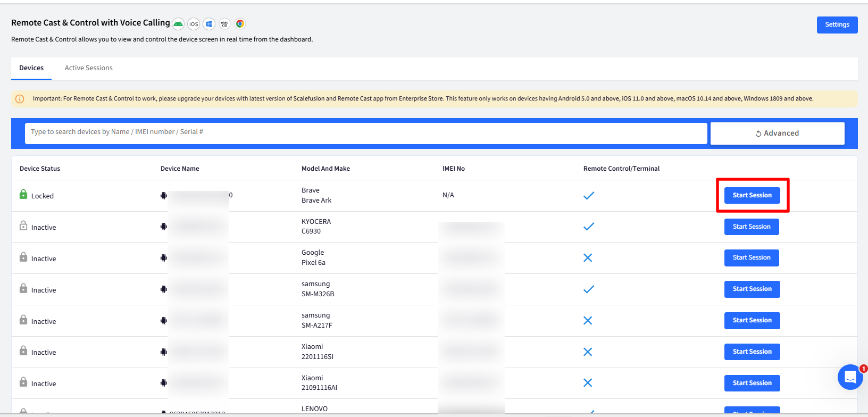This screenshot has height=417, width=868.
Task: Click the Android icon in the SM-M326B row
Action: [x=164, y=289]
